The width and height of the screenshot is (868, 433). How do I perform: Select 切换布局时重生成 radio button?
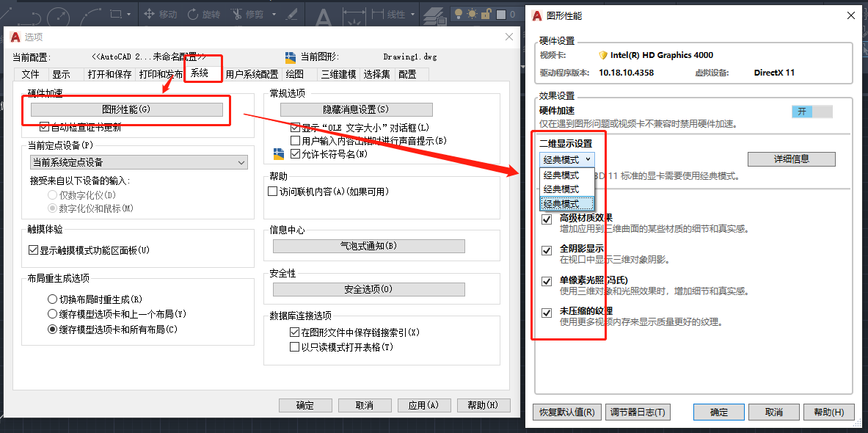coord(52,299)
